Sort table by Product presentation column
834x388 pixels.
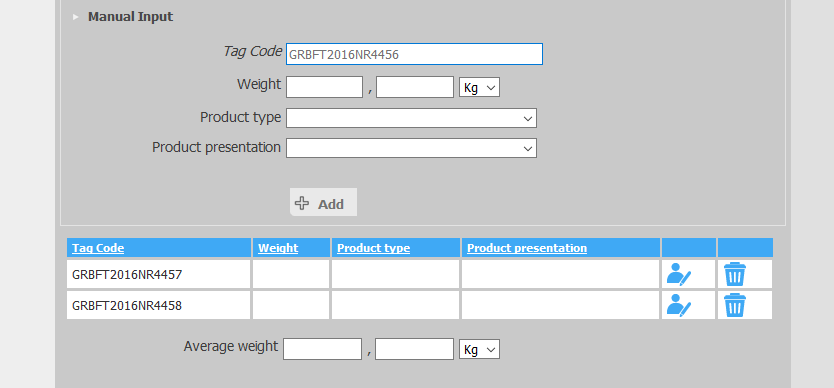point(527,248)
